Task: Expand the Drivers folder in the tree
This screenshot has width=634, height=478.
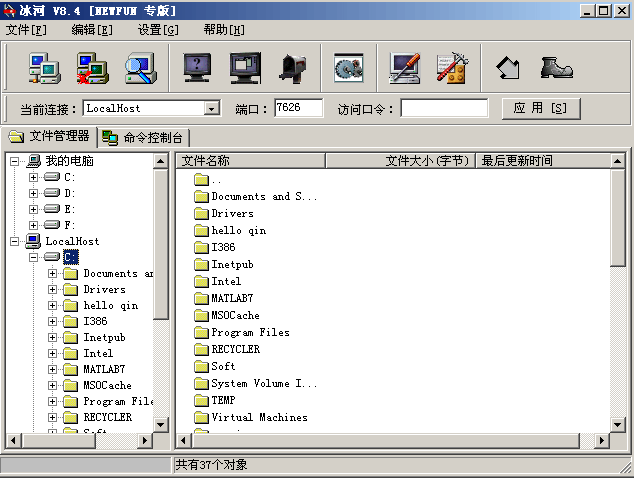Action: [x=53, y=290]
